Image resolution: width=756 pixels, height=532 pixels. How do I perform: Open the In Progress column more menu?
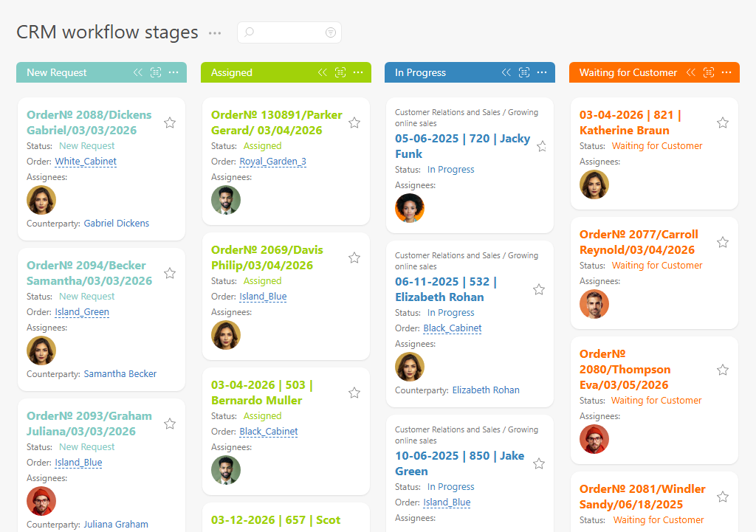[x=542, y=72]
